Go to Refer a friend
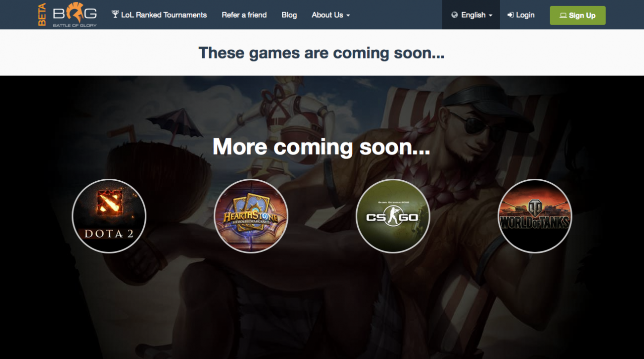This screenshot has width=644, height=359. click(244, 15)
